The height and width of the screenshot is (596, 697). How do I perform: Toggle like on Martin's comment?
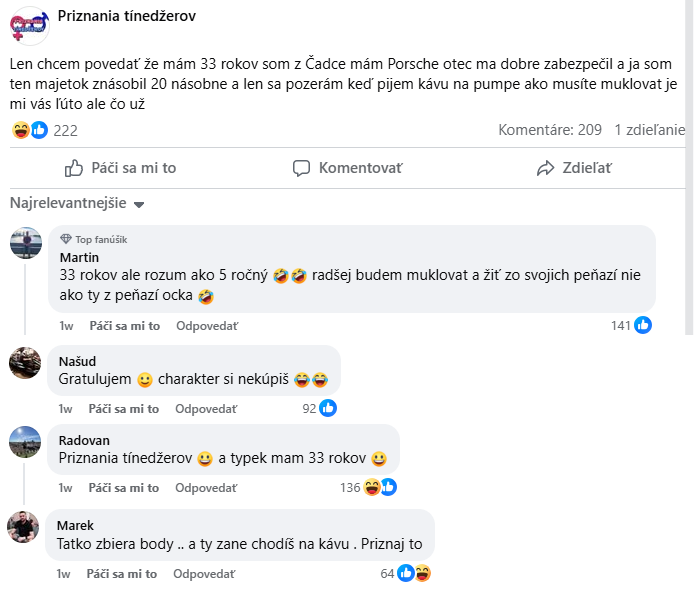(x=124, y=326)
